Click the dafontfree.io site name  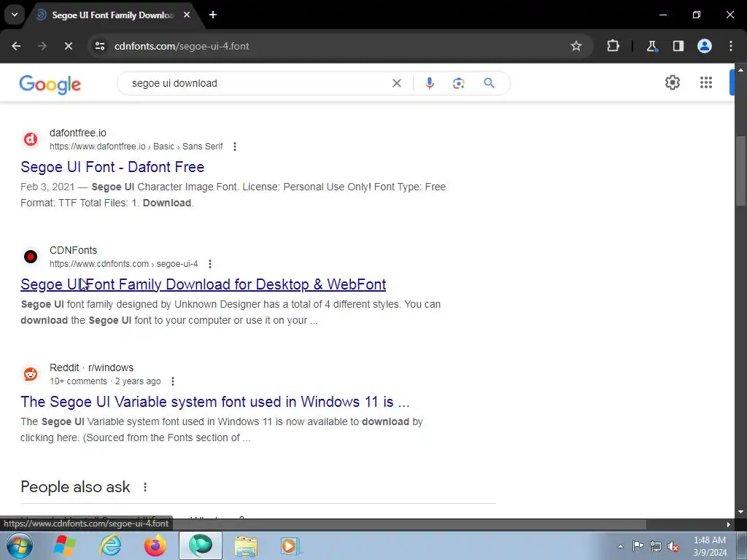(x=77, y=133)
